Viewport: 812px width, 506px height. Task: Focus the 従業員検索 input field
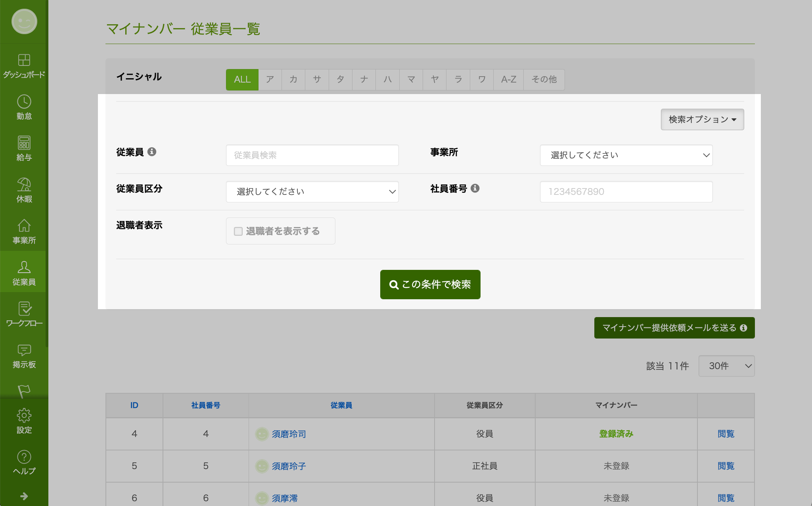312,155
